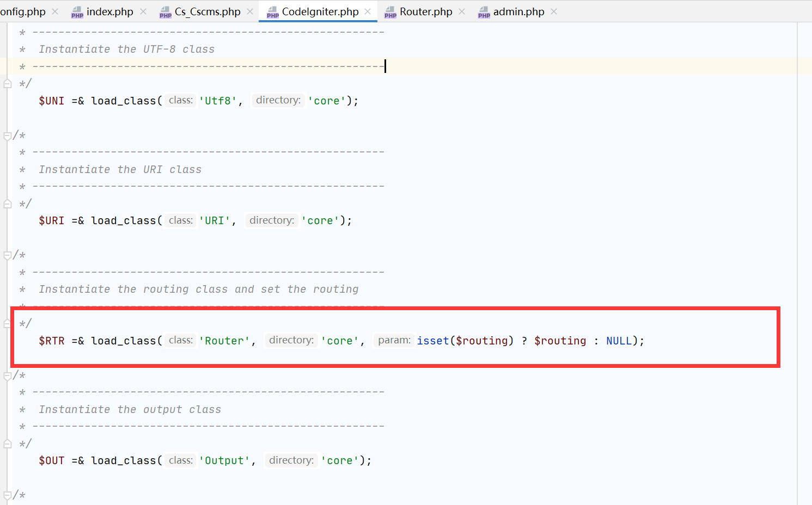The width and height of the screenshot is (812, 505).
Task: Switch to the partially visible config.php tab
Action: click(x=23, y=11)
